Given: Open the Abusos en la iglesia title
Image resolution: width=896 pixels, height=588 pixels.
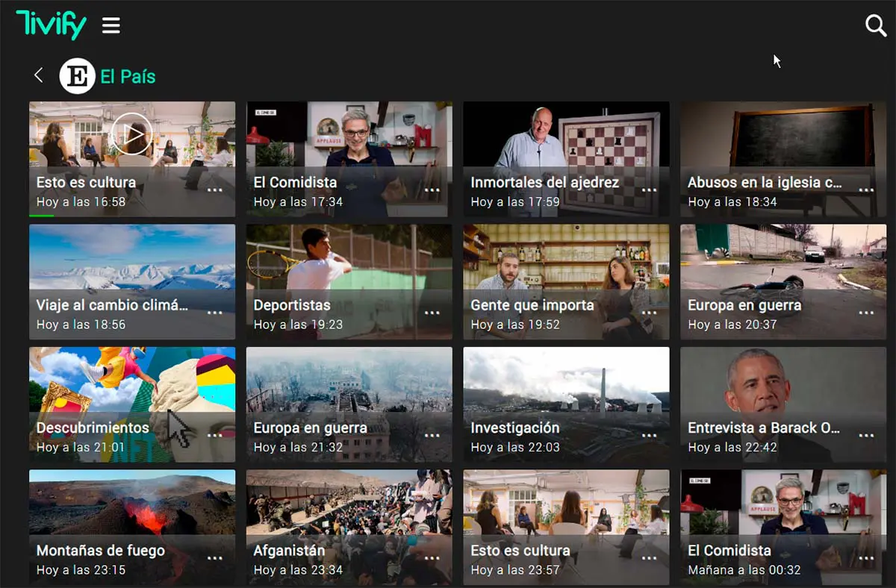Looking at the screenshot, I should 764,182.
